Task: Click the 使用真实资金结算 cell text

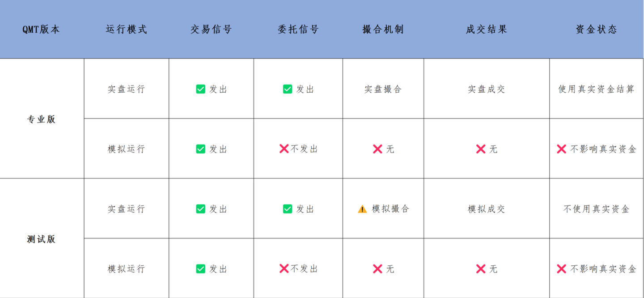Action: tap(596, 89)
